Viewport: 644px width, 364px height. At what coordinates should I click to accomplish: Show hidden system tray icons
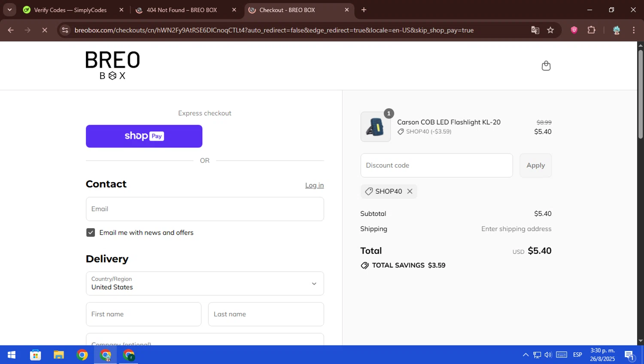[x=526, y=355]
